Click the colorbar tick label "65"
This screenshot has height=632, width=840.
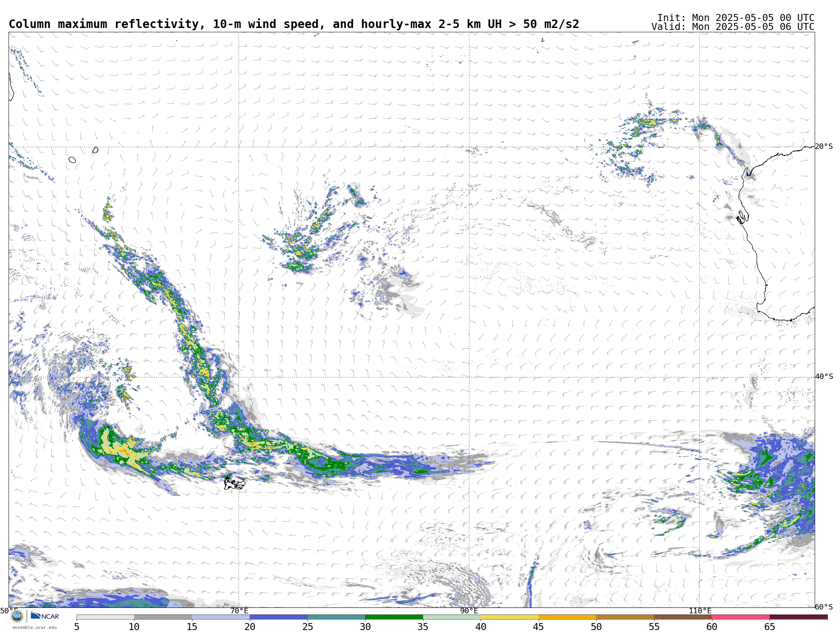[770, 627]
